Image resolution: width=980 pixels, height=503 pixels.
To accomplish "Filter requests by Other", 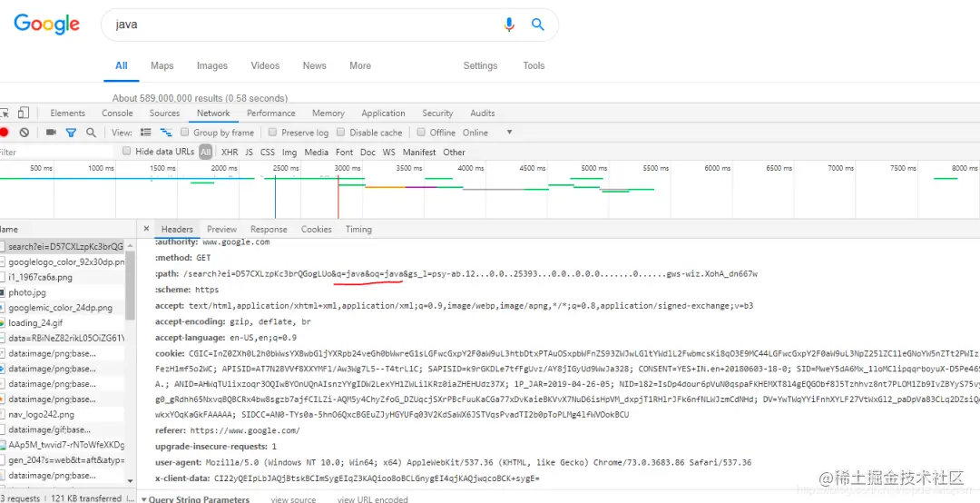I will (454, 152).
